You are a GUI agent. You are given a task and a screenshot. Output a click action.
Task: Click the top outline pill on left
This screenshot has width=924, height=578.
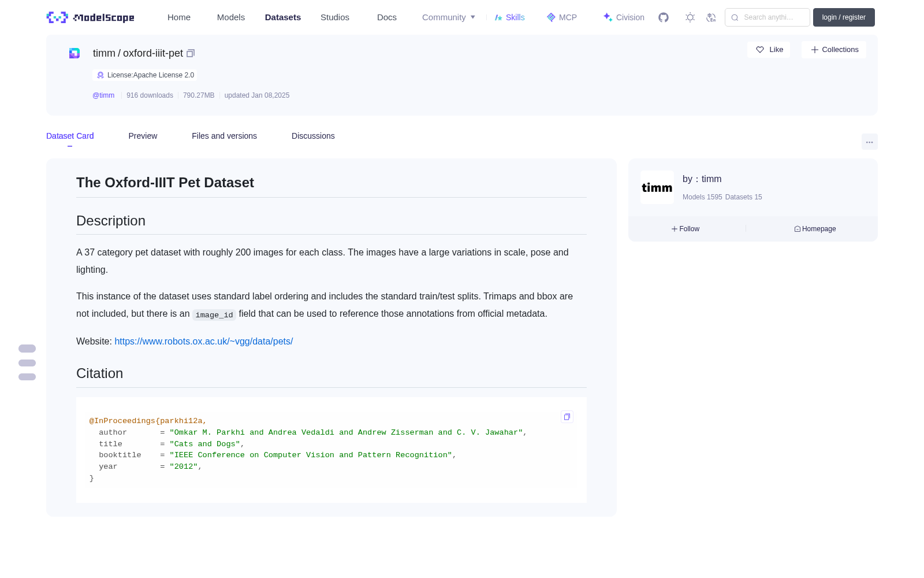27,349
